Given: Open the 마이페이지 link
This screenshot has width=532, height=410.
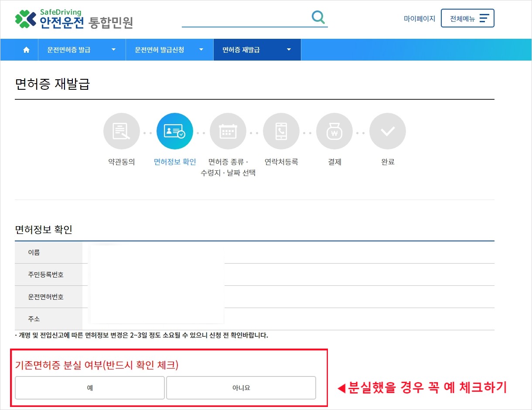Looking at the screenshot, I should (419, 18).
